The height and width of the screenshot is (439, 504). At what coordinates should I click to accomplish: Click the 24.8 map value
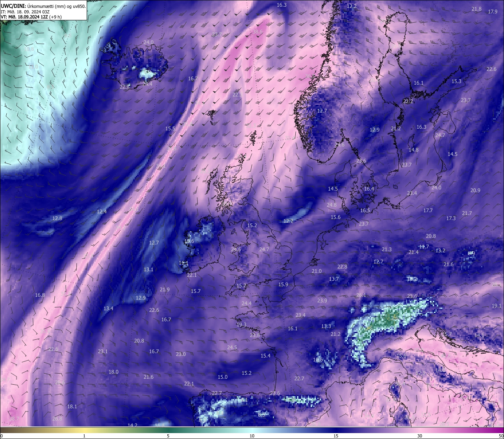332,205
